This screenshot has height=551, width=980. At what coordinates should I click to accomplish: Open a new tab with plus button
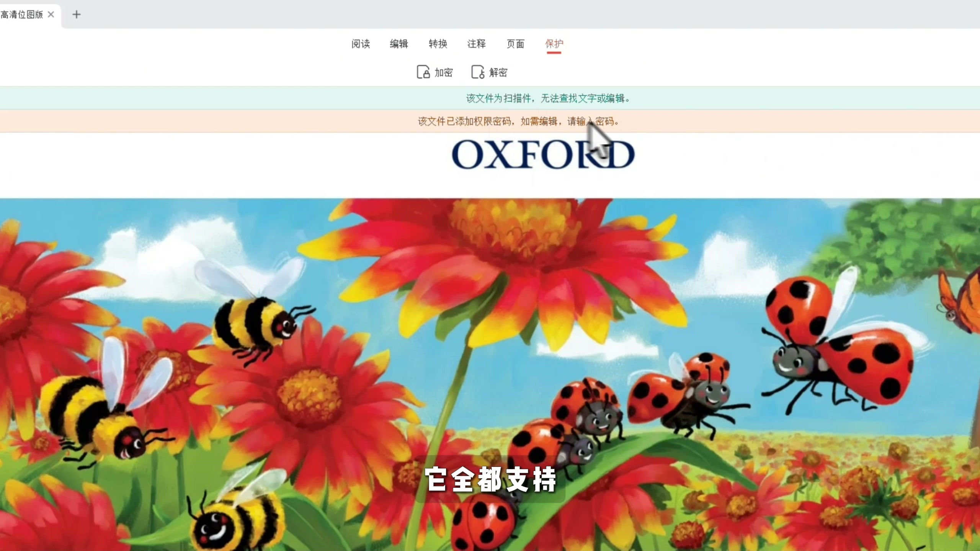pyautogui.click(x=77, y=15)
